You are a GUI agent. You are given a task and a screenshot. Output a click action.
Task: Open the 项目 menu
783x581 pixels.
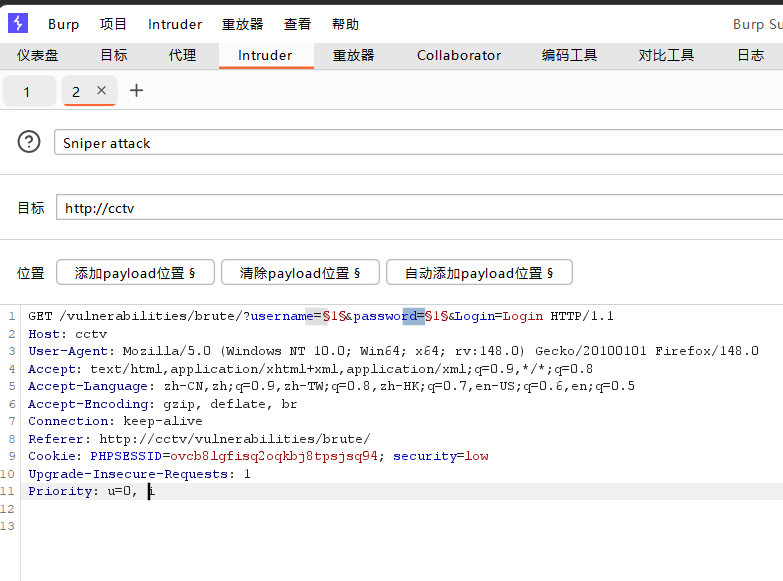[x=113, y=24]
